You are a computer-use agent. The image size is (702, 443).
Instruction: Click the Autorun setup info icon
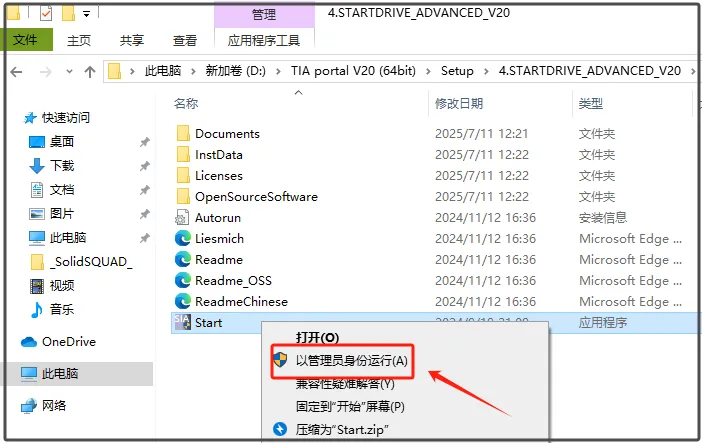182,218
